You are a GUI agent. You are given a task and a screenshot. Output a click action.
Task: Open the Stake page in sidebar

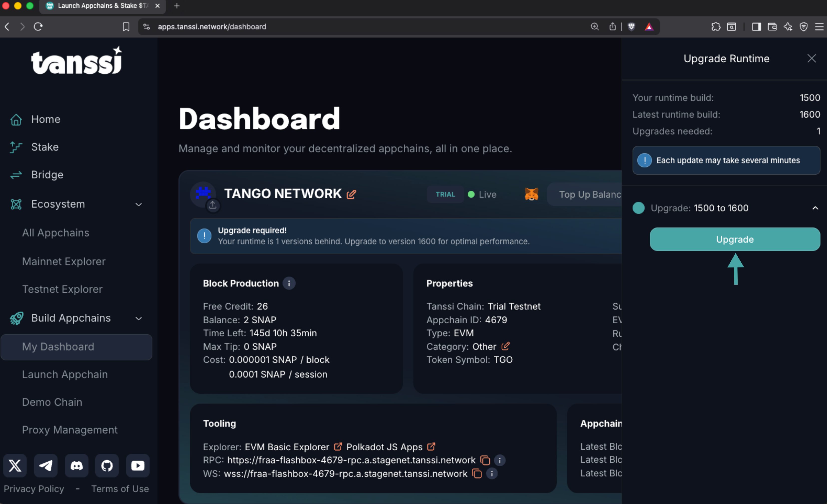45,147
